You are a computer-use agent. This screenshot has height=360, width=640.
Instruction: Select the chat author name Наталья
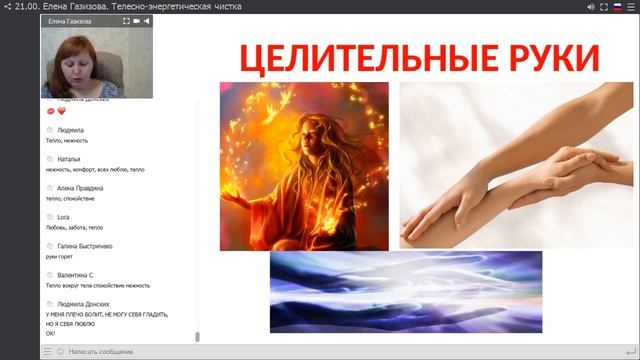tap(69, 159)
